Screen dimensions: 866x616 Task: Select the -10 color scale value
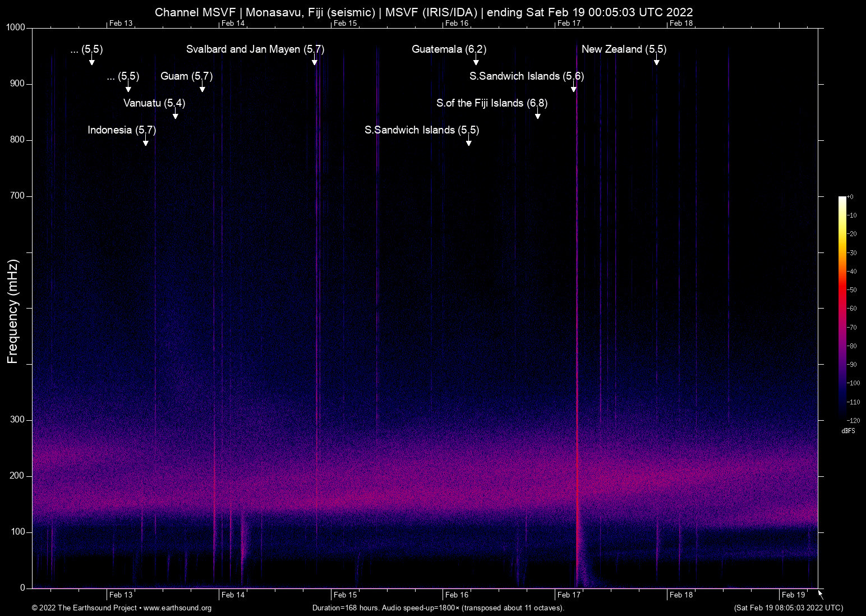[x=852, y=215]
